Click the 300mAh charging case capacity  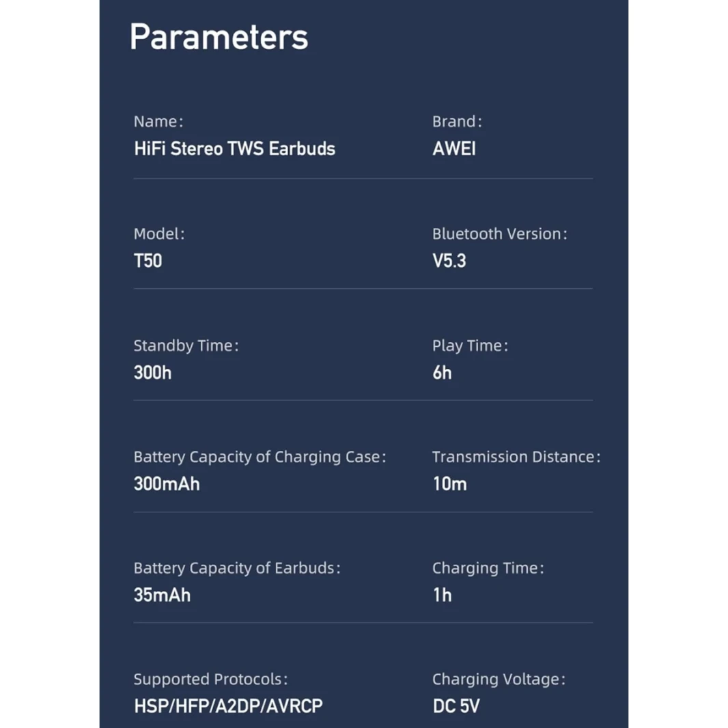[167, 484]
